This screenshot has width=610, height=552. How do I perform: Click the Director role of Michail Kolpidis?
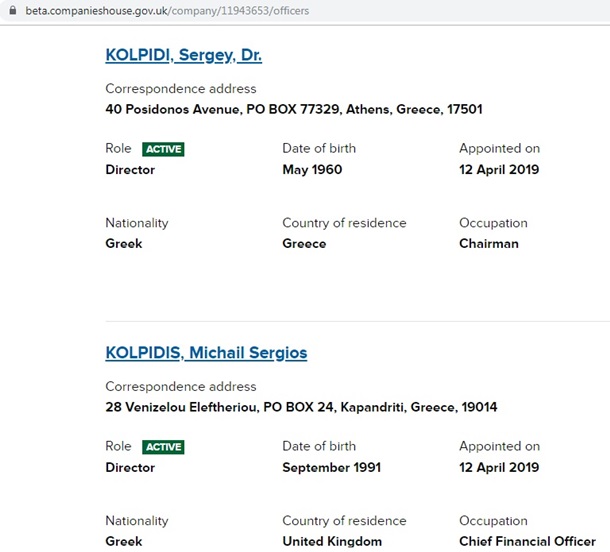point(130,468)
